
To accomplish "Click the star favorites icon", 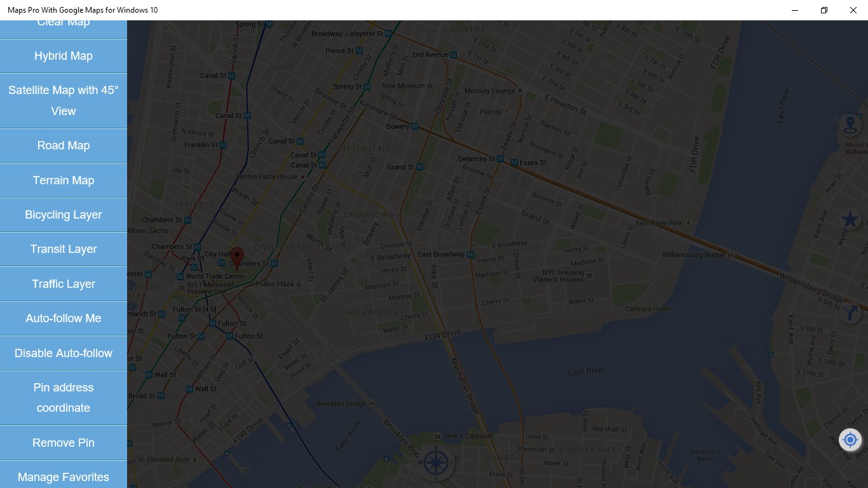I will (x=850, y=220).
